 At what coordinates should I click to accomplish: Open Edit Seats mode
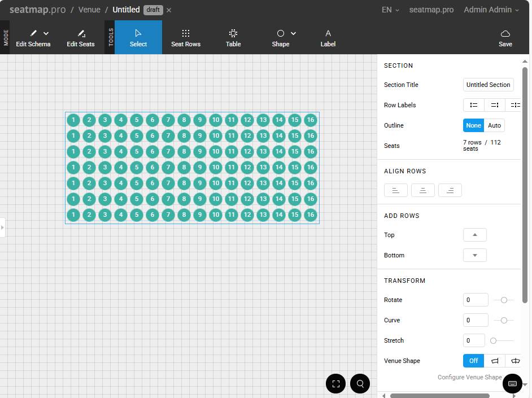pos(81,38)
